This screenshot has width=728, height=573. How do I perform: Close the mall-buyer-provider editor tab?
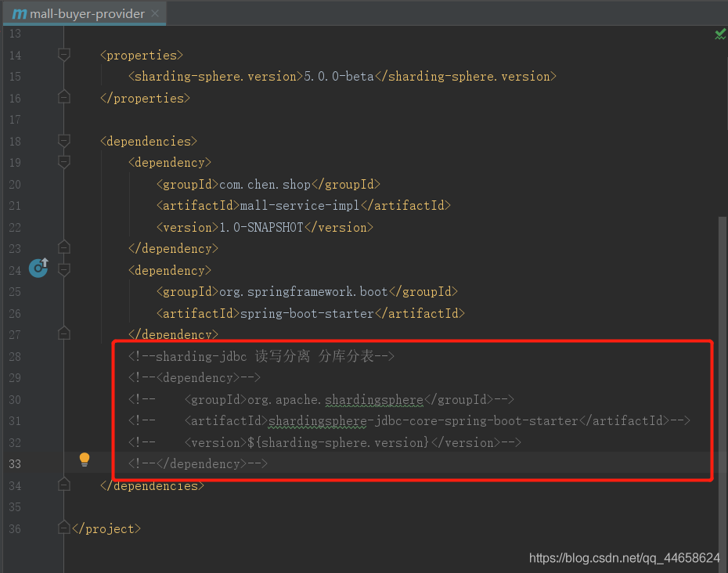155,13
